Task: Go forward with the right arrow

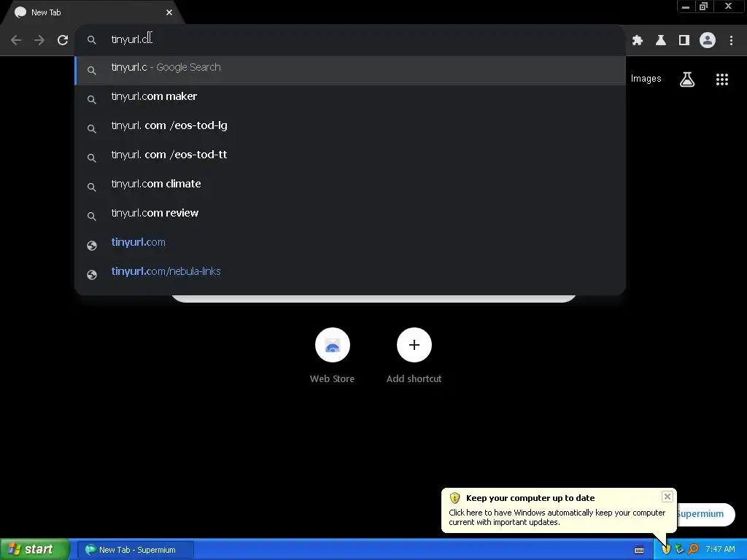Action: (39, 40)
